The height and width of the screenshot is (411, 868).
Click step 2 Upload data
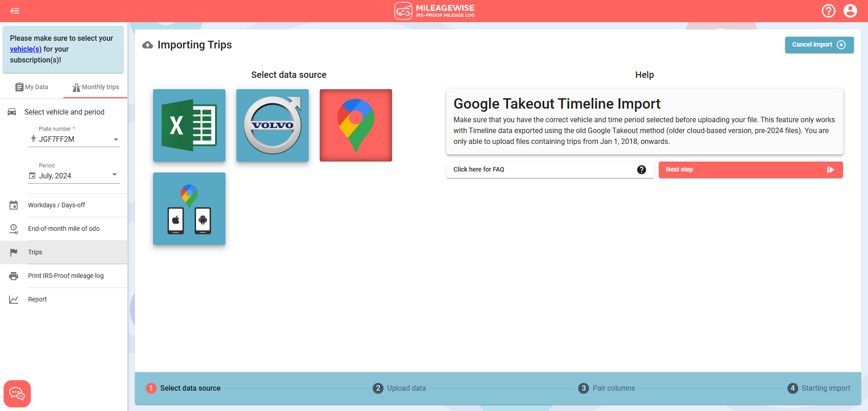[399, 388]
